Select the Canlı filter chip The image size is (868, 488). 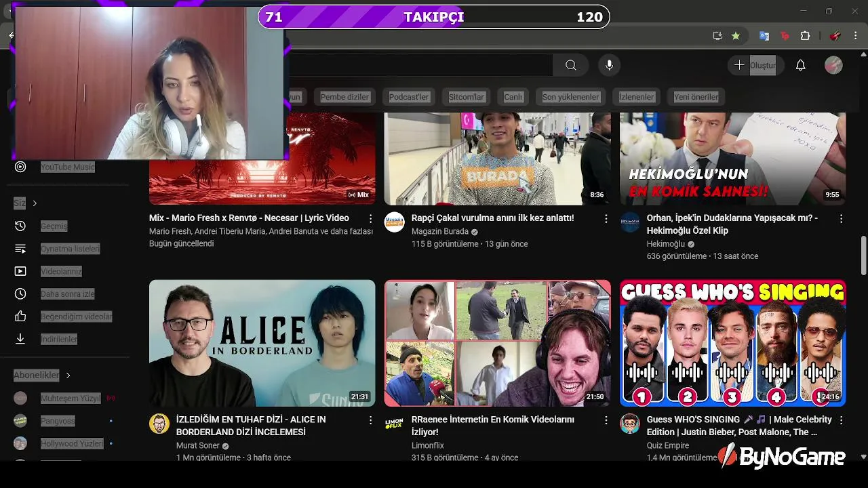[513, 97]
